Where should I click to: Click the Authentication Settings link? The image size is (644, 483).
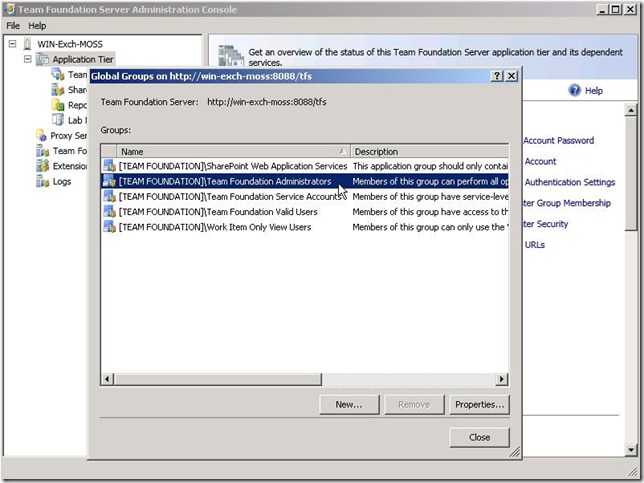570,182
